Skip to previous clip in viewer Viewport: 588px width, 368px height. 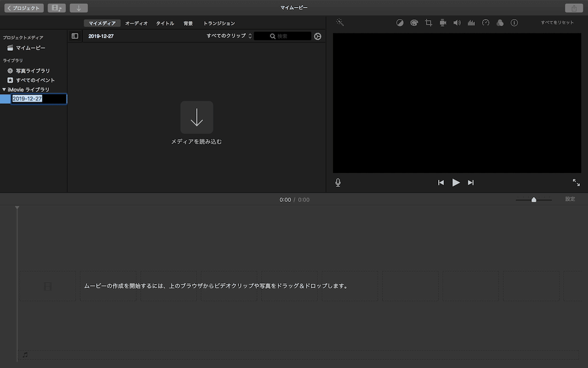(x=441, y=183)
